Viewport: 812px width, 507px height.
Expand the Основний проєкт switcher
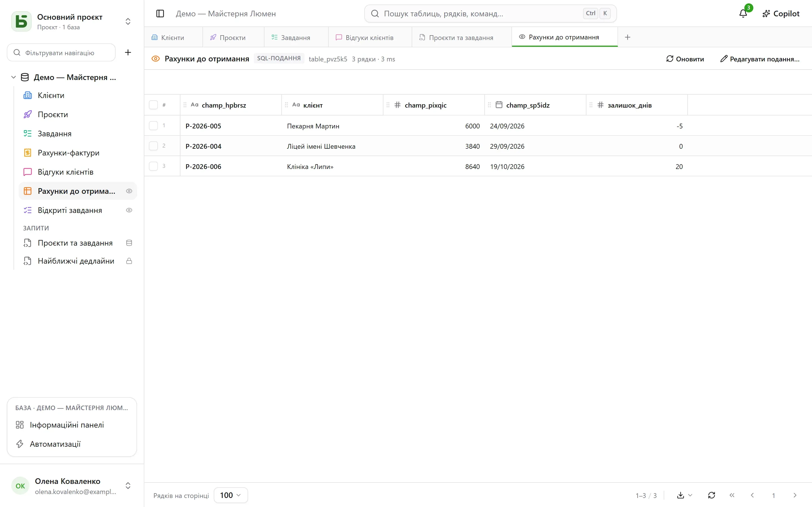point(128,21)
